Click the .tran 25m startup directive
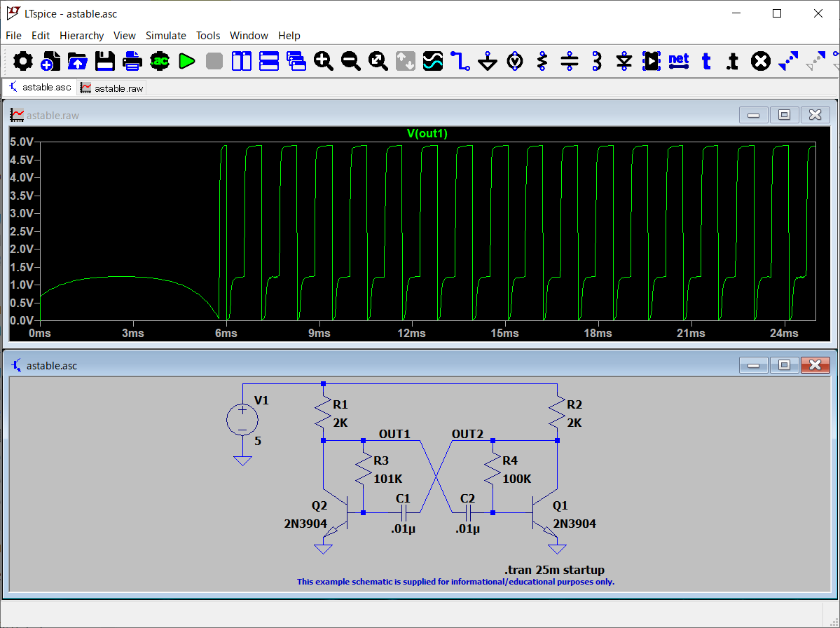This screenshot has height=628, width=840. 553,570
